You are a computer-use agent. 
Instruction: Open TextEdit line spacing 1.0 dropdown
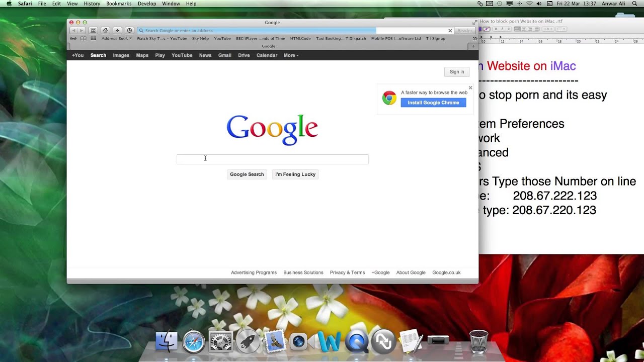click(548, 29)
